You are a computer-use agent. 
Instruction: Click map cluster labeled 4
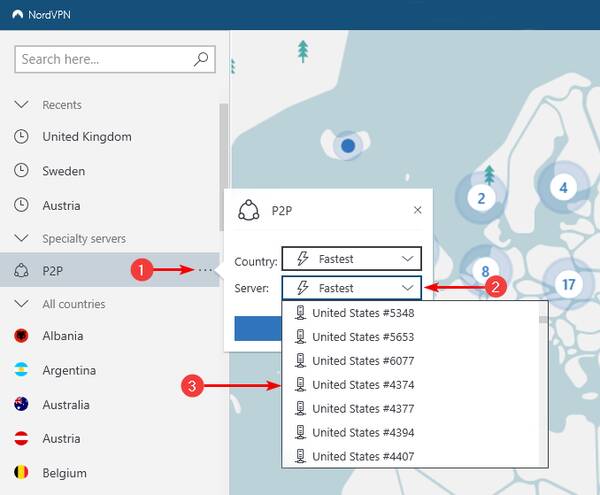(x=563, y=187)
